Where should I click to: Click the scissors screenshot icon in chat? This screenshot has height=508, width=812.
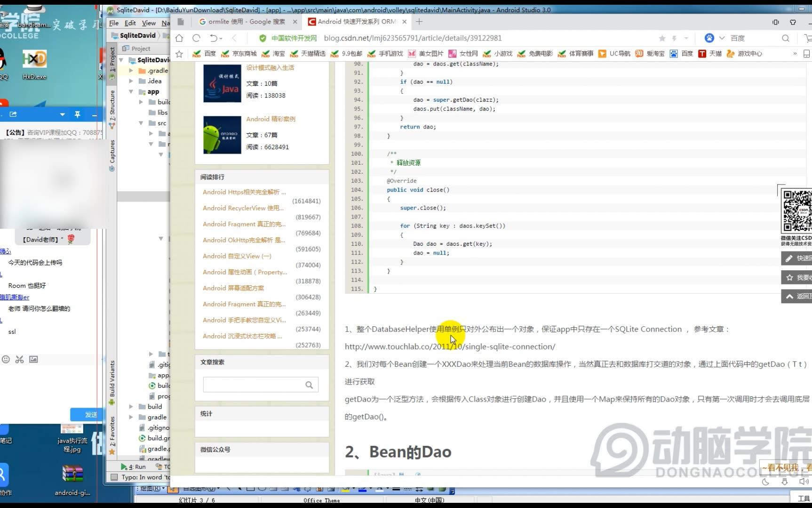click(x=19, y=359)
